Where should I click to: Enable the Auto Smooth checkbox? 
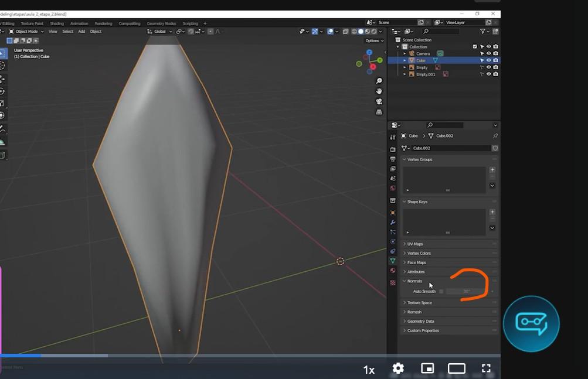click(x=441, y=291)
